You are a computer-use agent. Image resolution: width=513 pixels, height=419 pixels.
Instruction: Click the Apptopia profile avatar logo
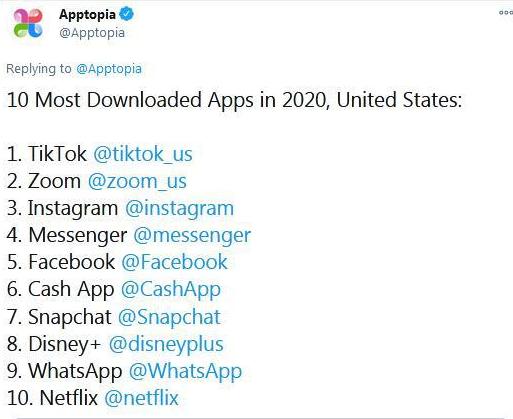tap(28, 23)
